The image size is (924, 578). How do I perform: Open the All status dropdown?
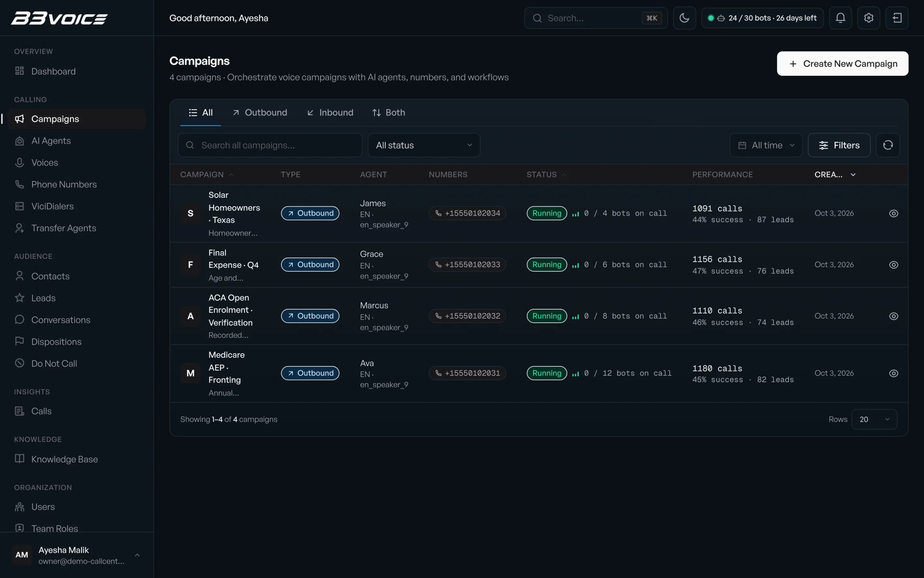tap(424, 145)
